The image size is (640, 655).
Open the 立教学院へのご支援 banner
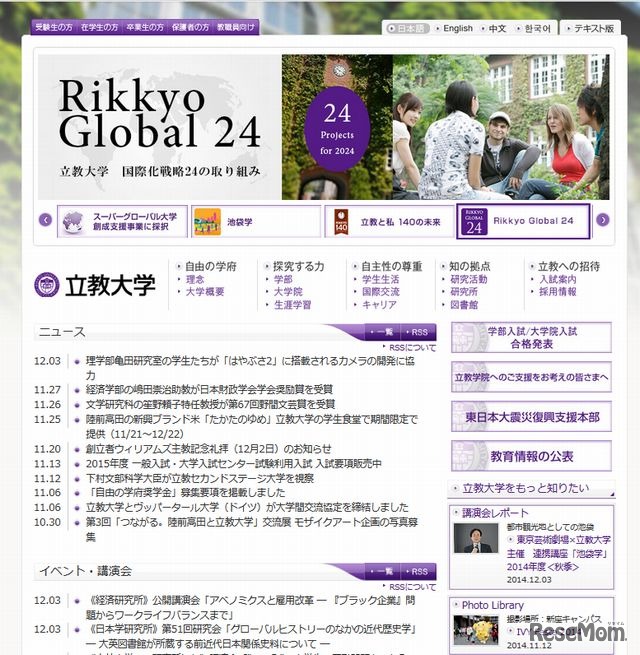click(x=531, y=377)
